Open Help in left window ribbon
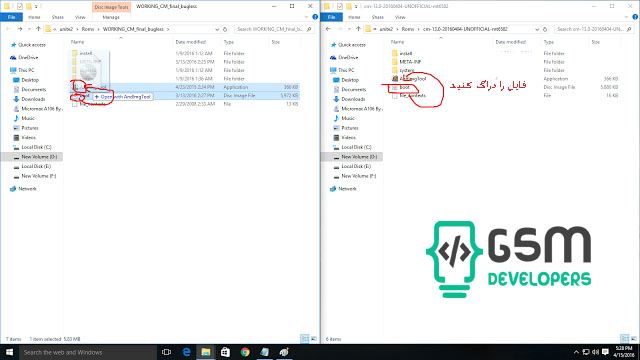 315,17
